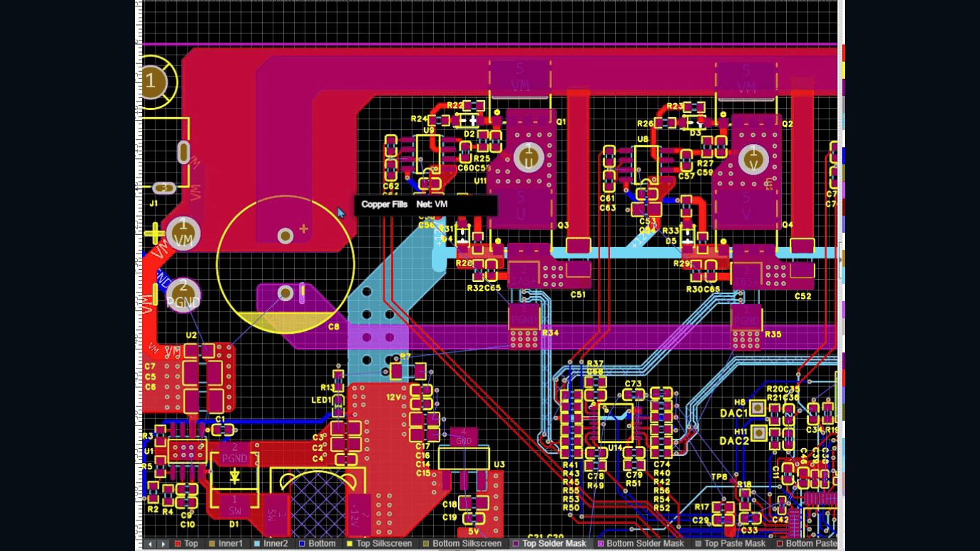Click the Q3 designator label
The image size is (980, 551).
563,225
